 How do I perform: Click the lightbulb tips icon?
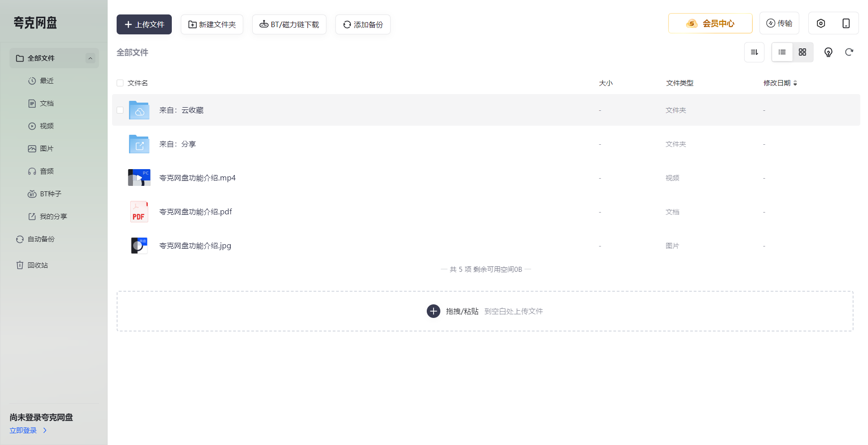828,52
